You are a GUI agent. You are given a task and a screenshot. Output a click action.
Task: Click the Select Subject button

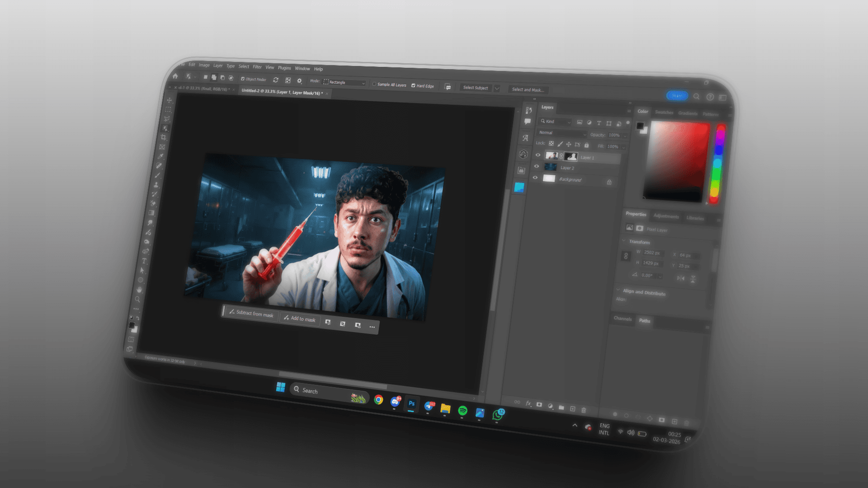tap(475, 88)
